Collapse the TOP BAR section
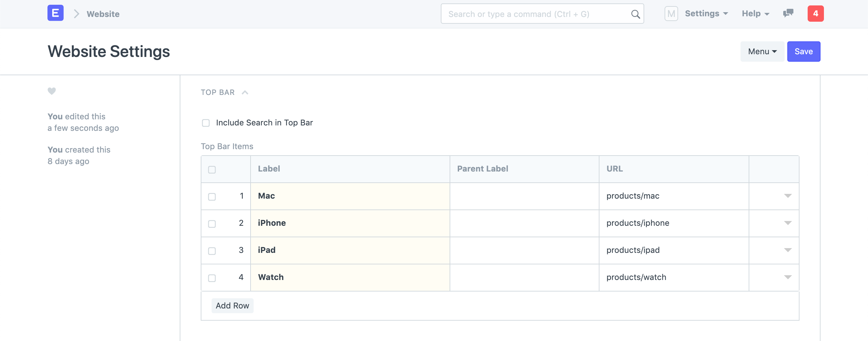 [245, 92]
